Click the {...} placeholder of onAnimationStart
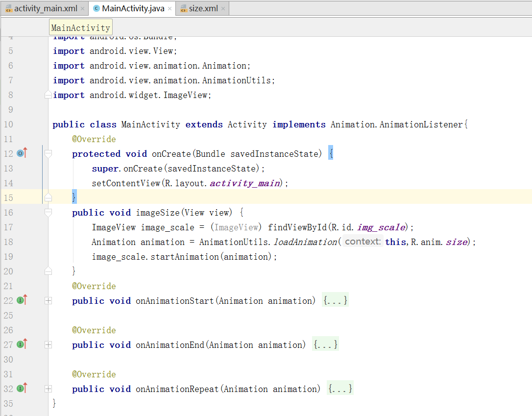 pos(335,300)
